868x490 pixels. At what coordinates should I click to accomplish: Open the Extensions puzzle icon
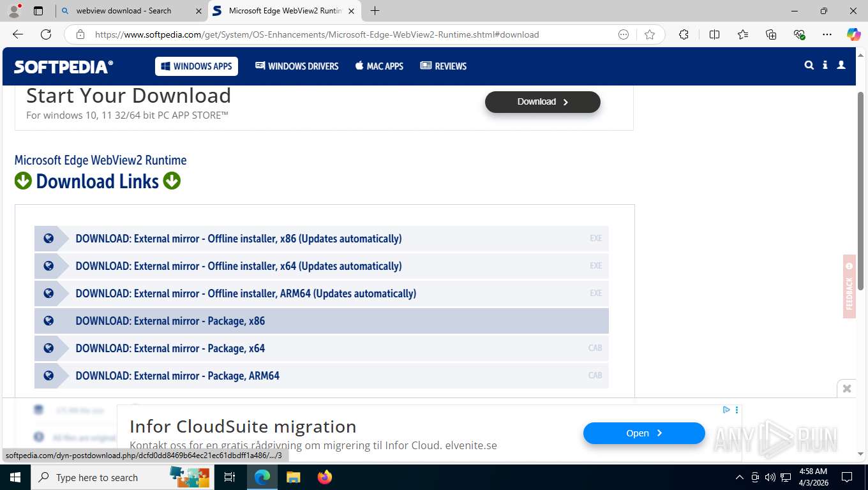684,34
